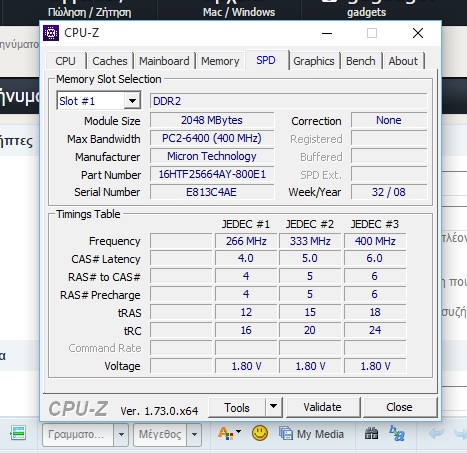This screenshot has width=467, height=453.
Task: Click the version text Ver. 1.73.0.x64
Action: (159, 411)
